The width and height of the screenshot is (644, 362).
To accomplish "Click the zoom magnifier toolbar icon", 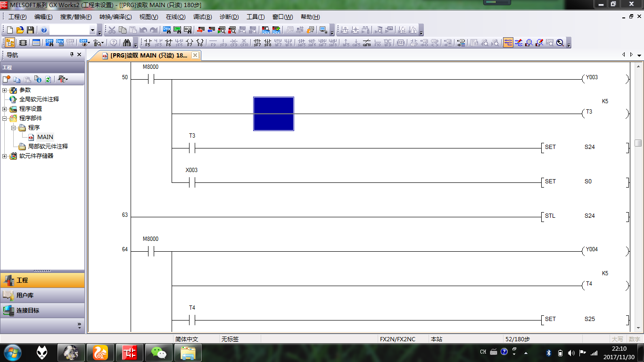I will tap(560, 43).
